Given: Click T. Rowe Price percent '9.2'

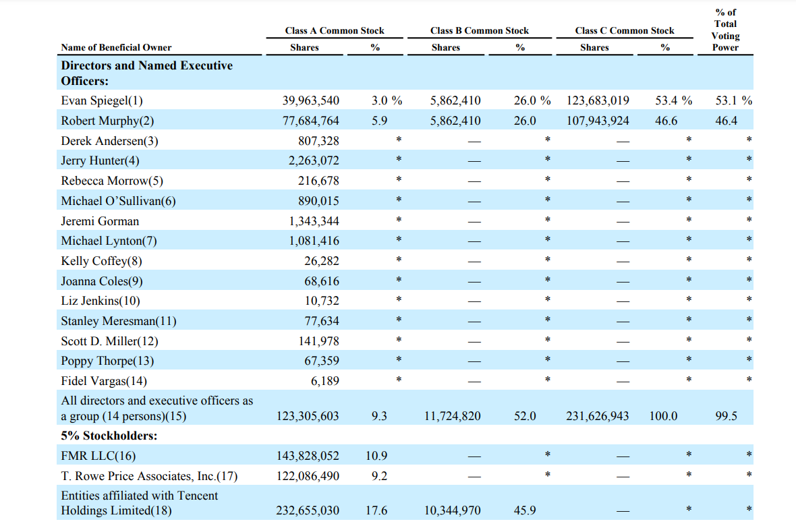Looking at the screenshot, I should tap(379, 476).
